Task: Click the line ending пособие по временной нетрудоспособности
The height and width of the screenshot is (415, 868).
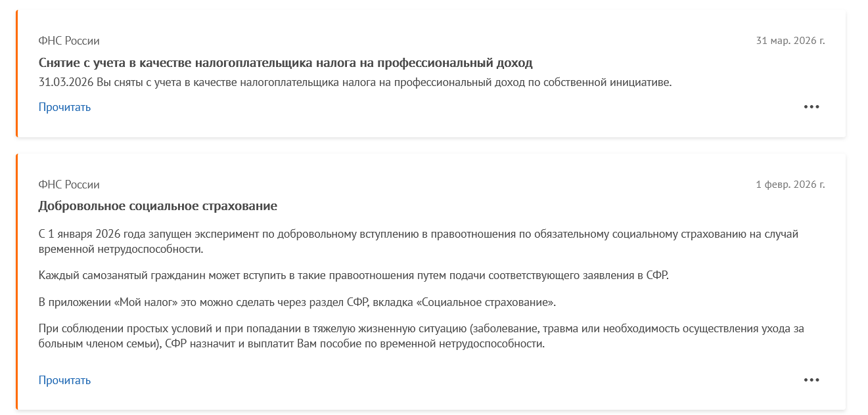Action: click(x=292, y=344)
